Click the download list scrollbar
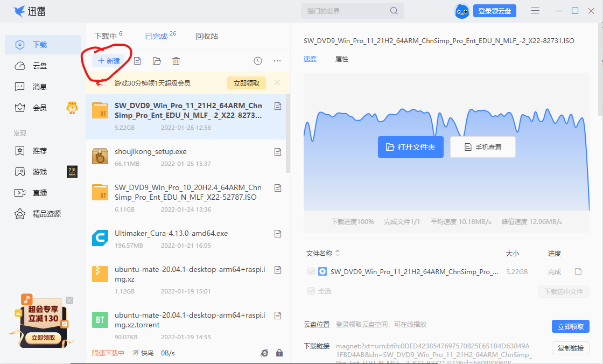Screen dimensions: 603x364 [x=288, y=133]
